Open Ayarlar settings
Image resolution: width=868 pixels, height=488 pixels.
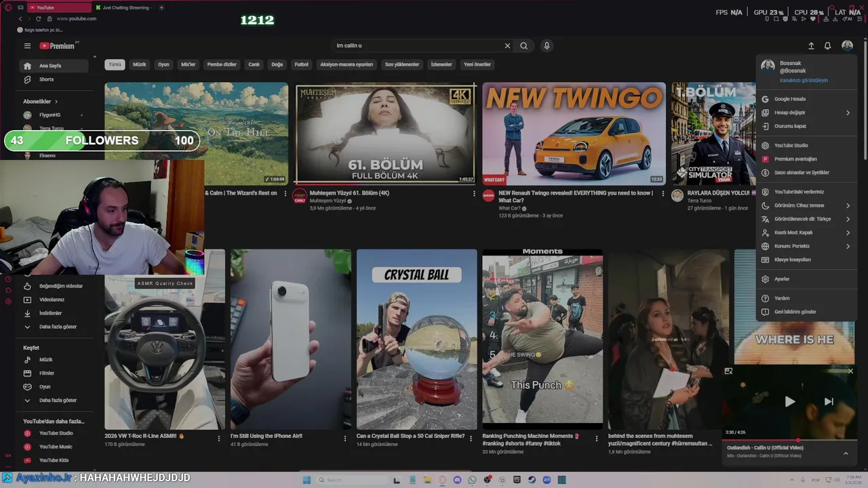[806, 279]
